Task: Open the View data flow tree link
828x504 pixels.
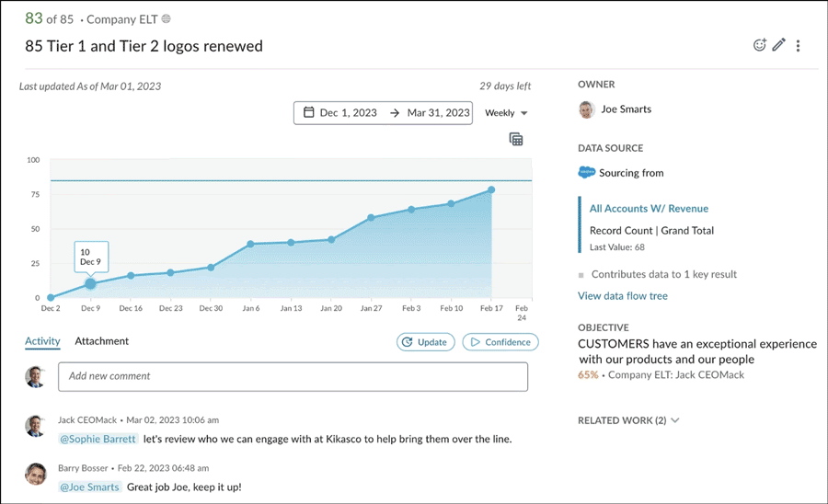Action: coord(622,296)
